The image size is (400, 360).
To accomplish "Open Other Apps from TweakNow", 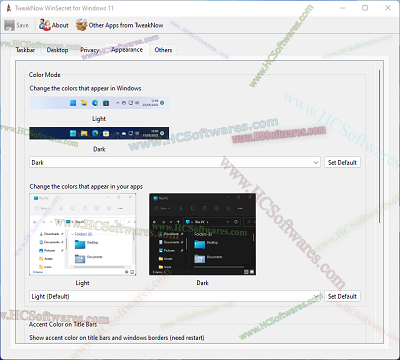I will click(119, 25).
